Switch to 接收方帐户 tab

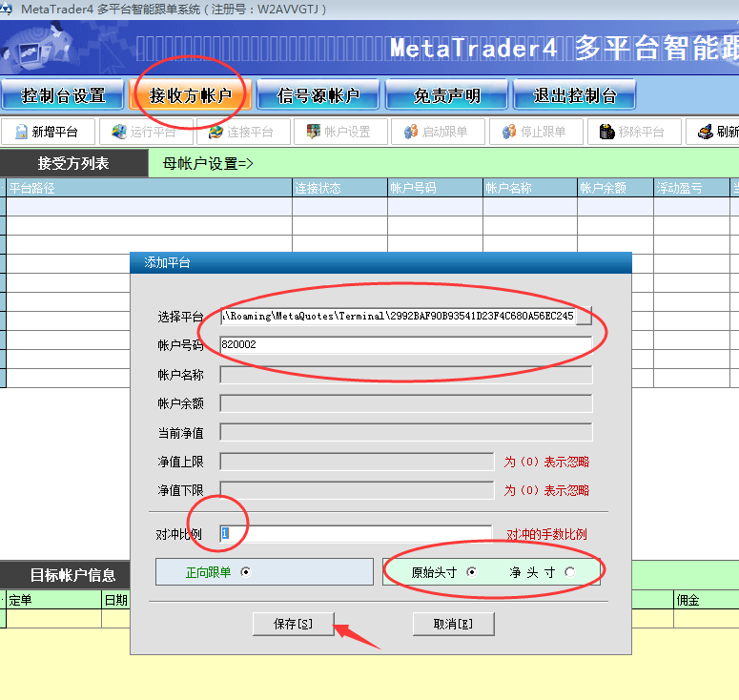pyautogui.click(x=191, y=95)
